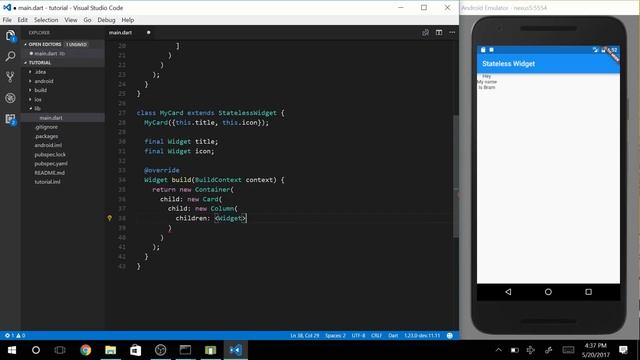Open android.iml in explorer
This screenshot has height=360, width=640.
(48, 145)
